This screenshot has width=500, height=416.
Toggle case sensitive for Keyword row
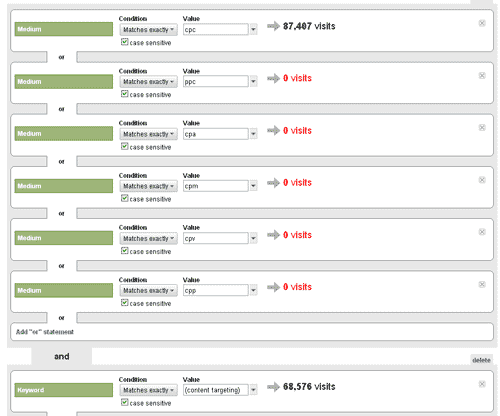[x=124, y=402]
